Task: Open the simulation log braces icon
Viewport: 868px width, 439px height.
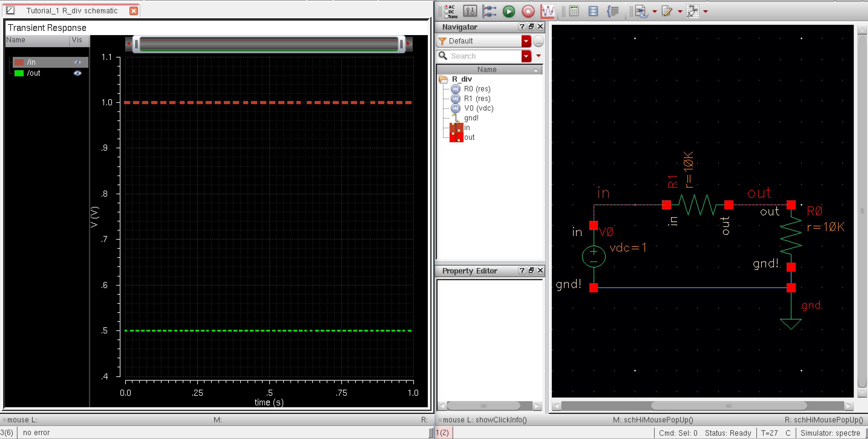Action: click(613, 11)
